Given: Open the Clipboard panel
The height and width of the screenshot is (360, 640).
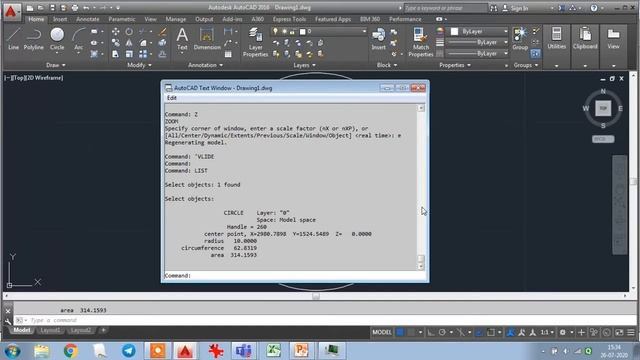Looking at the screenshot, I should pos(585,39).
